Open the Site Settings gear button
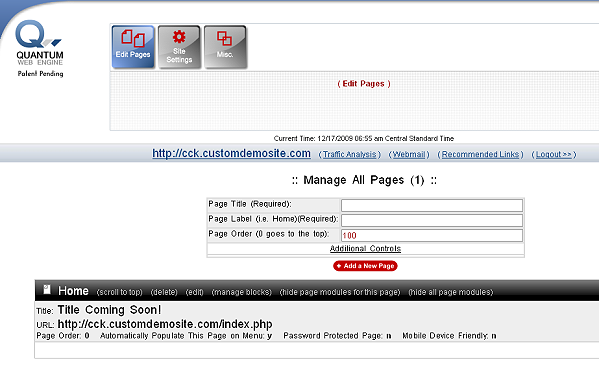This screenshot has width=599, height=378. [x=179, y=47]
